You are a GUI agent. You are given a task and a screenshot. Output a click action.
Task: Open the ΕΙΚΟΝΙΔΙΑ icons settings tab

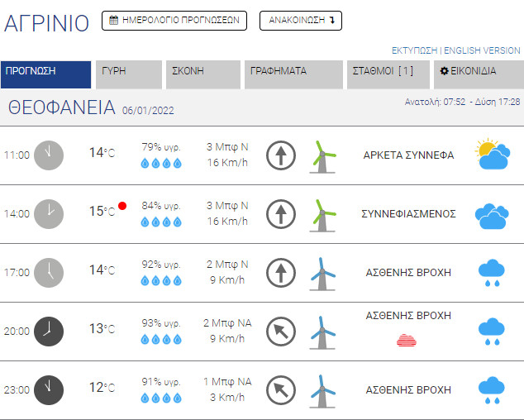click(x=478, y=74)
